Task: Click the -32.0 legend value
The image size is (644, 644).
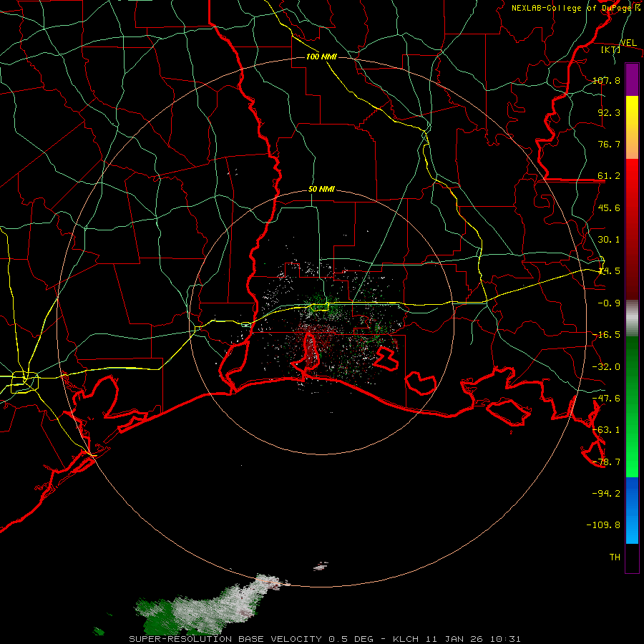Action: [x=606, y=367]
